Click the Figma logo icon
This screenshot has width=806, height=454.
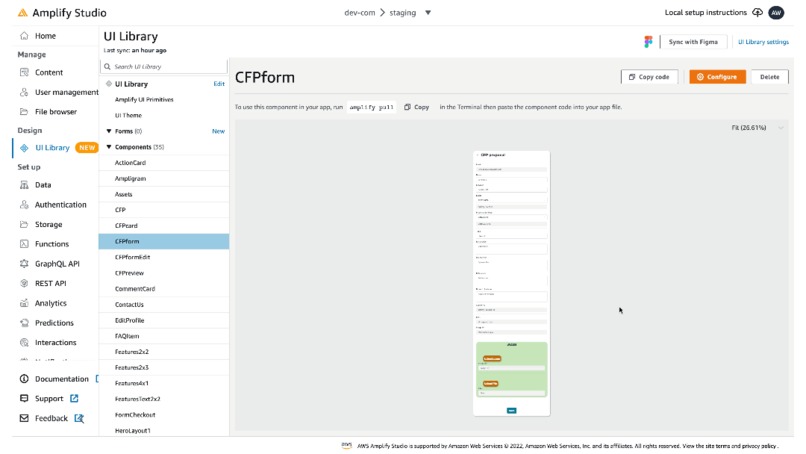click(648, 42)
